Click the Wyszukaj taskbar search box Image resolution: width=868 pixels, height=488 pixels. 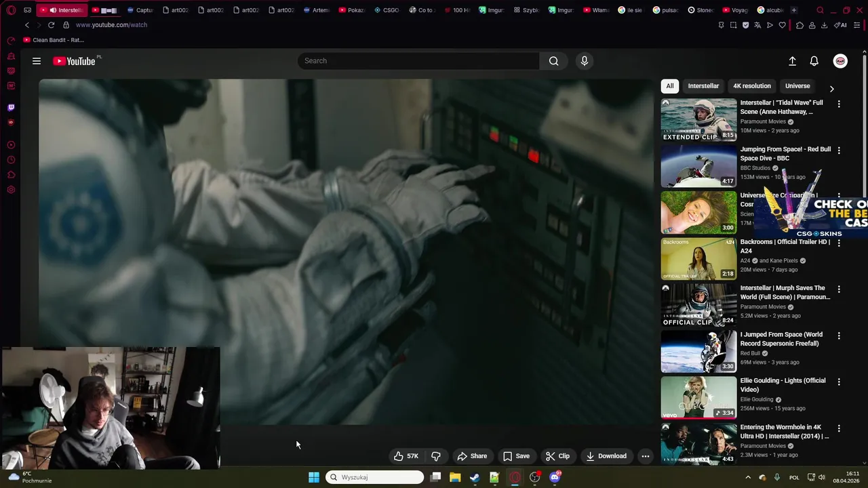click(375, 477)
